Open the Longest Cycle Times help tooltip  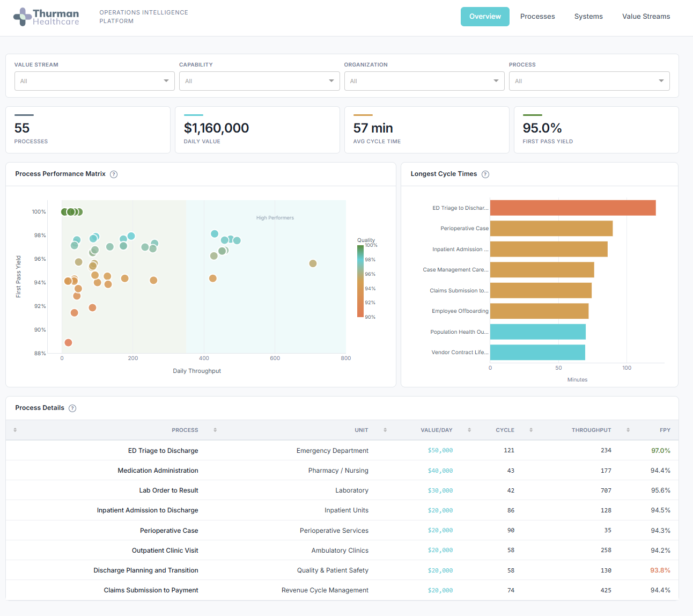click(485, 174)
